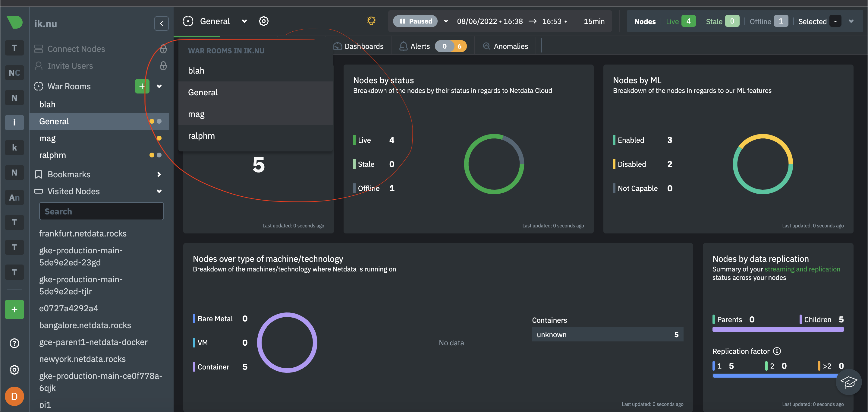
Task: Expand the Selected nodes dropdown
Action: pos(851,21)
